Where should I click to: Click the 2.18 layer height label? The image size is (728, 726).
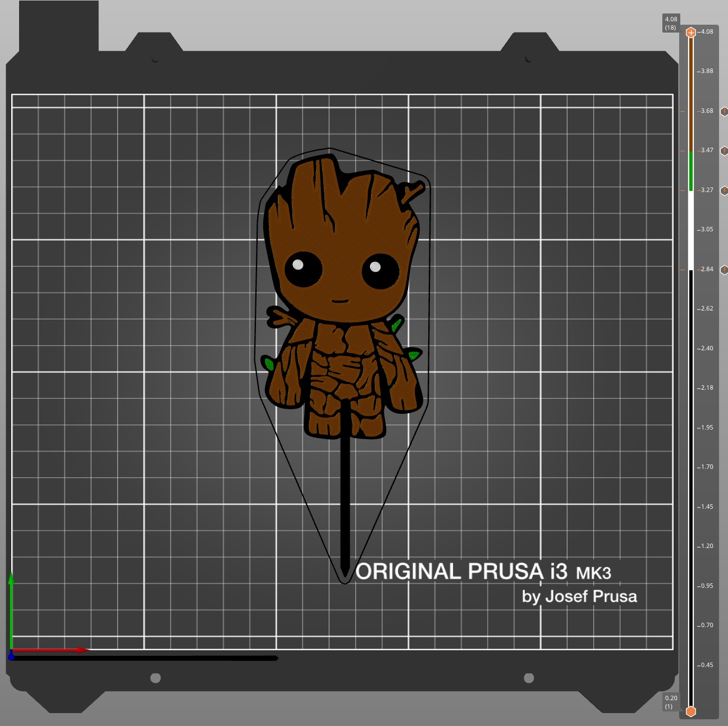coord(706,388)
